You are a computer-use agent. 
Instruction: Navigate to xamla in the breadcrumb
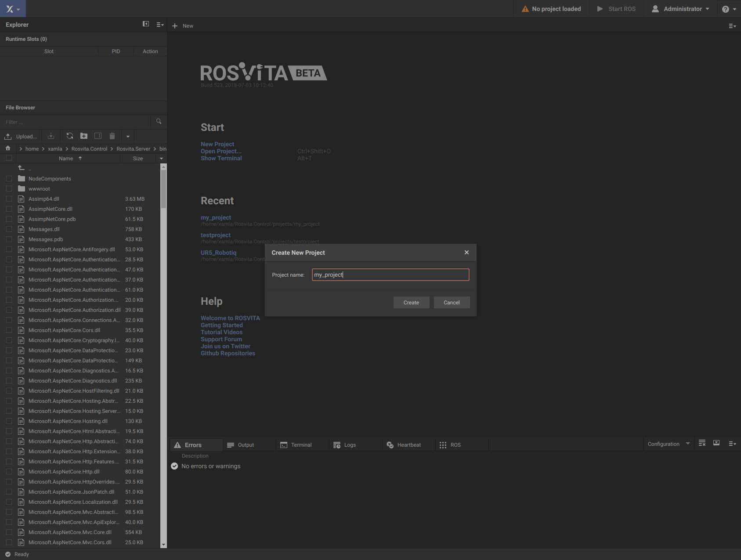(55, 149)
